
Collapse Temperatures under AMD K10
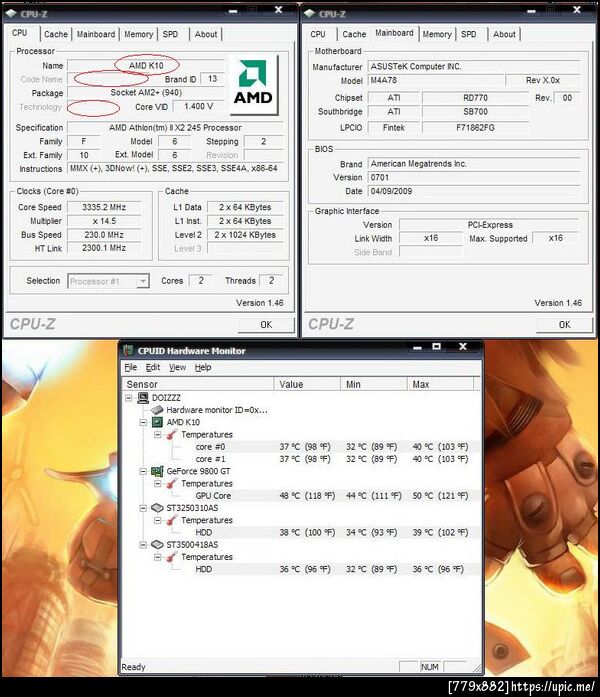(157, 434)
